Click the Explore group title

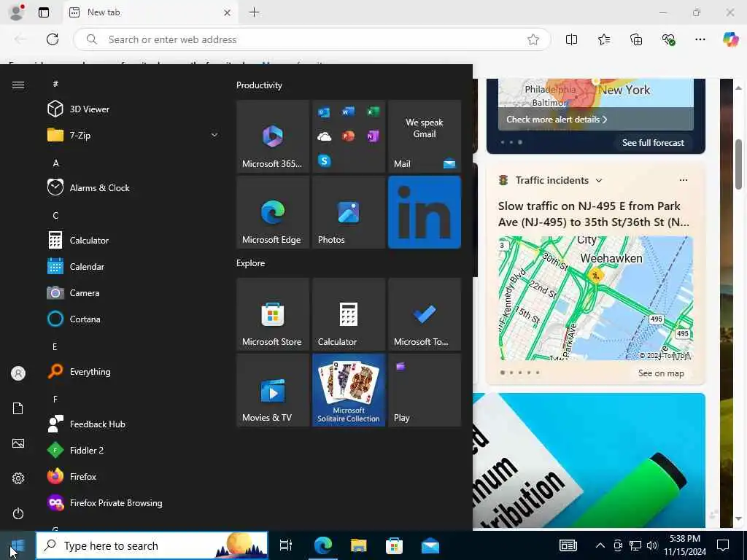[x=251, y=262]
